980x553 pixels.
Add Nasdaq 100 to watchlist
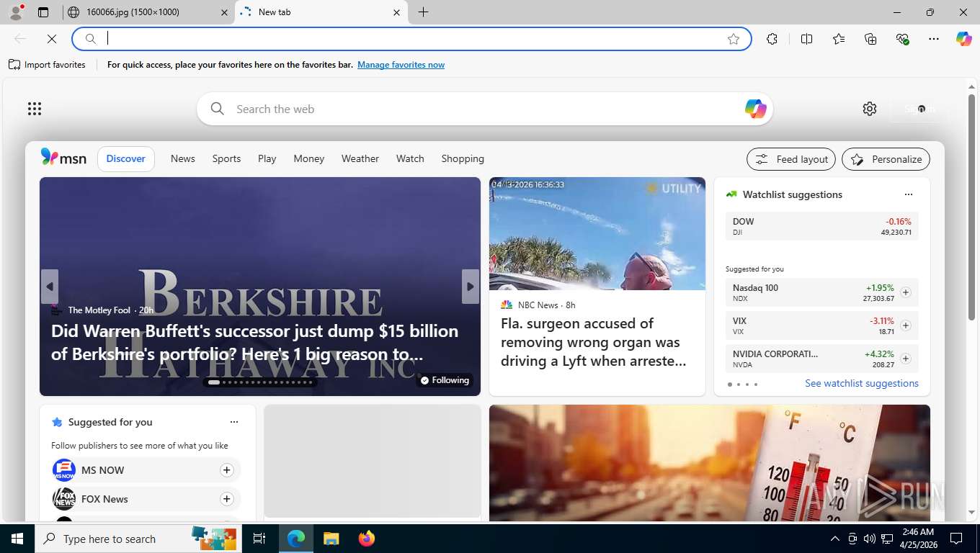pos(906,292)
